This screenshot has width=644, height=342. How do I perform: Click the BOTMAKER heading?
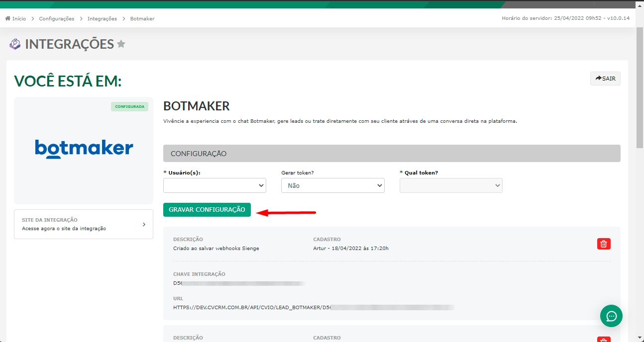pos(197,106)
